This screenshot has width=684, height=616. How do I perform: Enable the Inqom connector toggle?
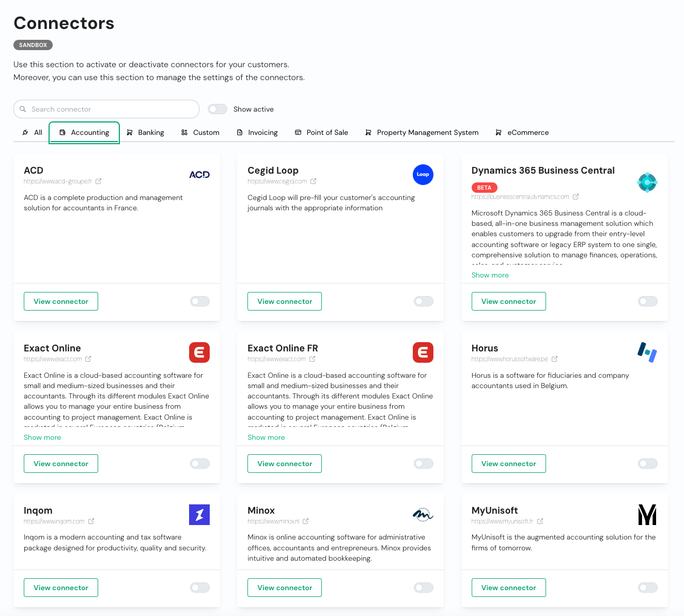(x=200, y=588)
